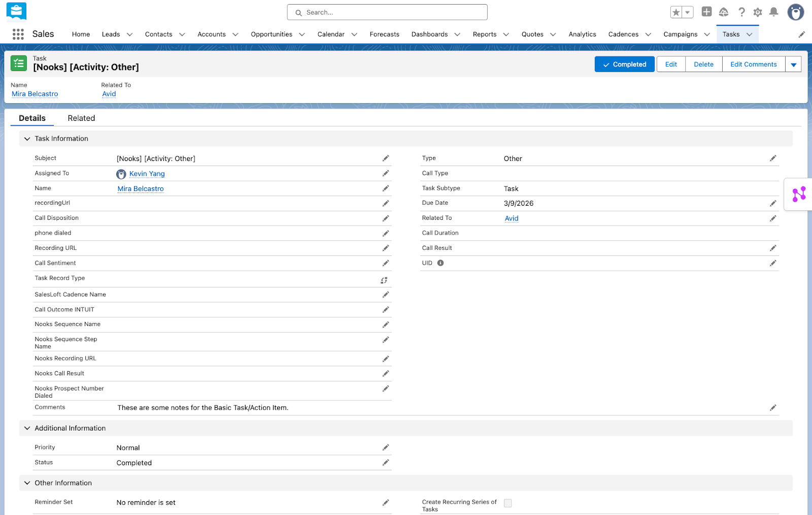Image resolution: width=812 pixels, height=515 pixels.
Task: Collapse the Additional Information section
Action: (27, 428)
